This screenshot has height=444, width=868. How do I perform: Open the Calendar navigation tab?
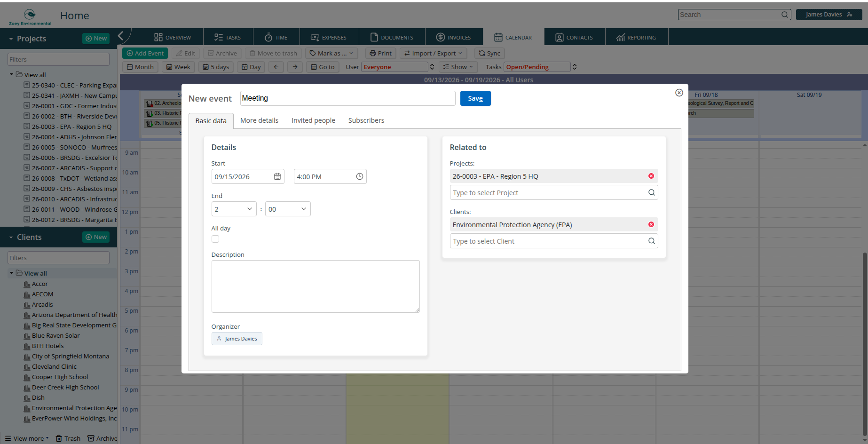[513, 37]
